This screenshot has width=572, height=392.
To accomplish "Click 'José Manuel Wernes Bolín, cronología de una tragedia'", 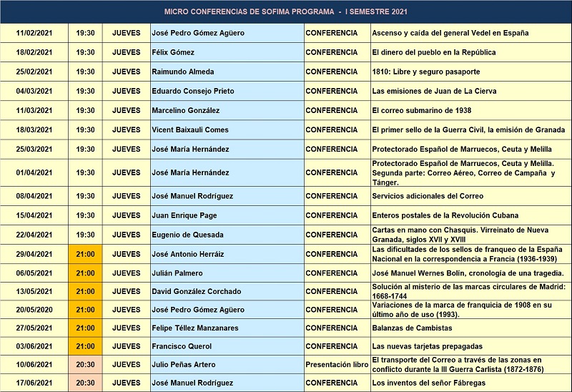I will click(x=468, y=273).
